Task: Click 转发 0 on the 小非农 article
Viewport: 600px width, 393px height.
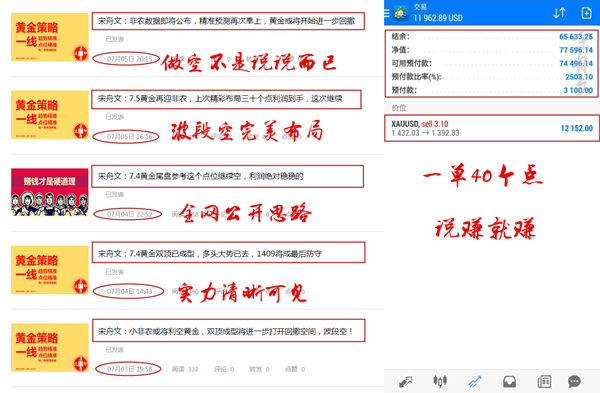Action: [259, 369]
